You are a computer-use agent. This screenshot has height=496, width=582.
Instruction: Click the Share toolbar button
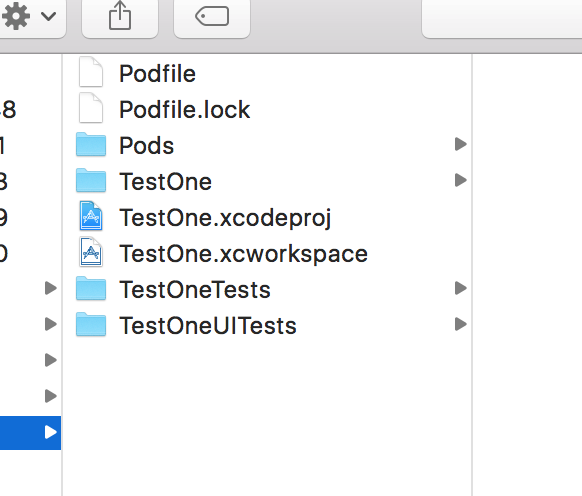click(120, 17)
